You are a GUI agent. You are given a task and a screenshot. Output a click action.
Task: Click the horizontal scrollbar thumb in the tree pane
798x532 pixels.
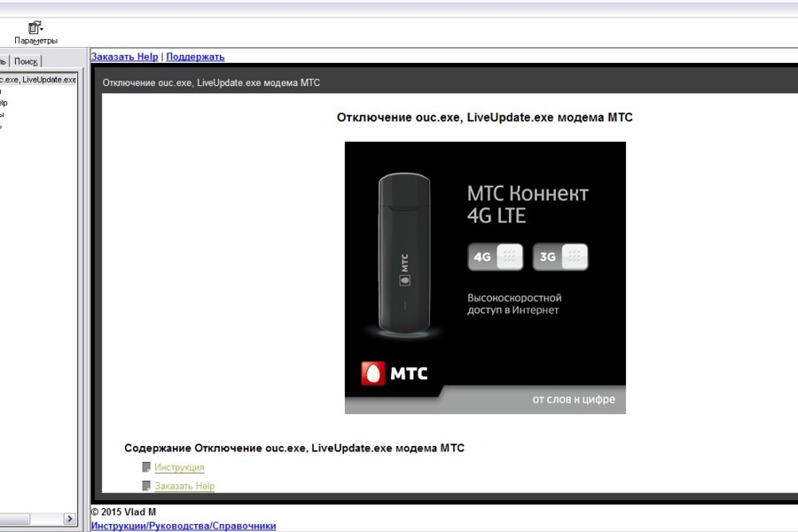15,519
